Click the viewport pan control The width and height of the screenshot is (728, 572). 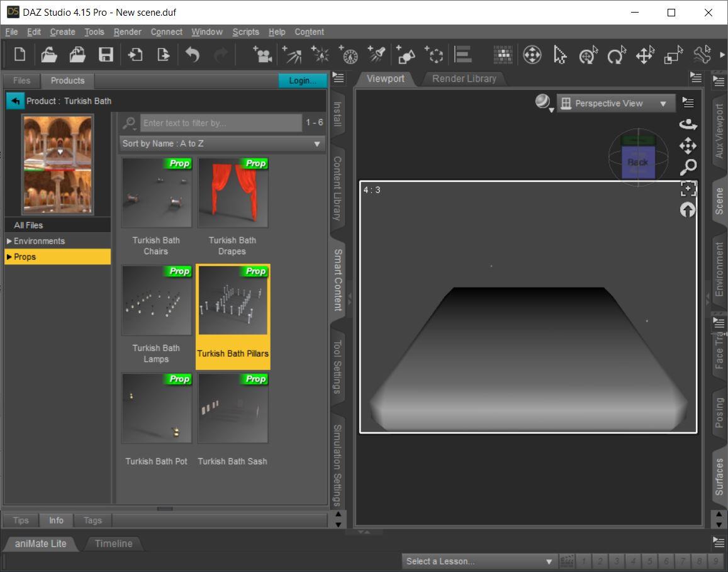tap(688, 146)
